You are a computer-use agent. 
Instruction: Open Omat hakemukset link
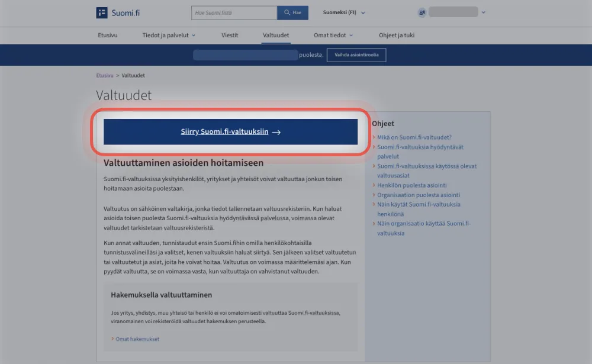click(x=137, y=339)
